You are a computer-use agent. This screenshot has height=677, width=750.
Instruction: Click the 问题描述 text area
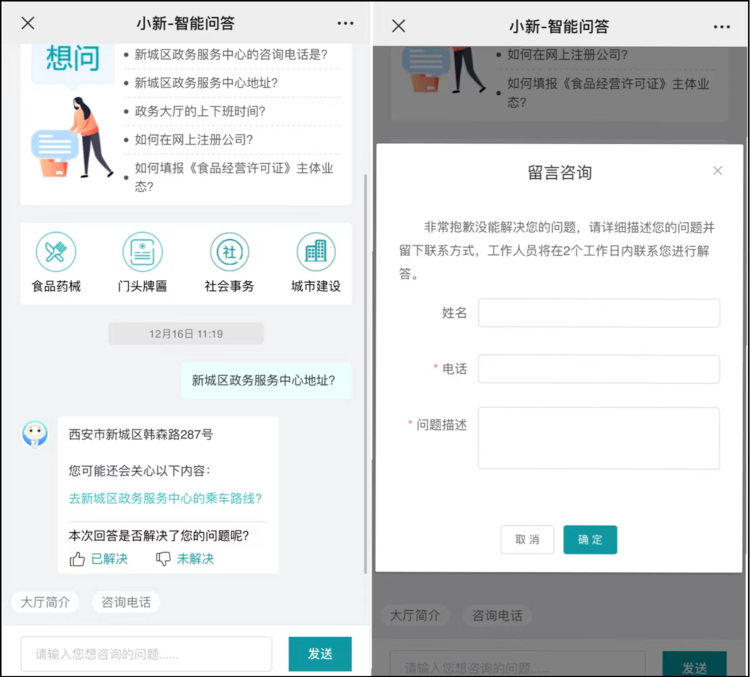598,438
